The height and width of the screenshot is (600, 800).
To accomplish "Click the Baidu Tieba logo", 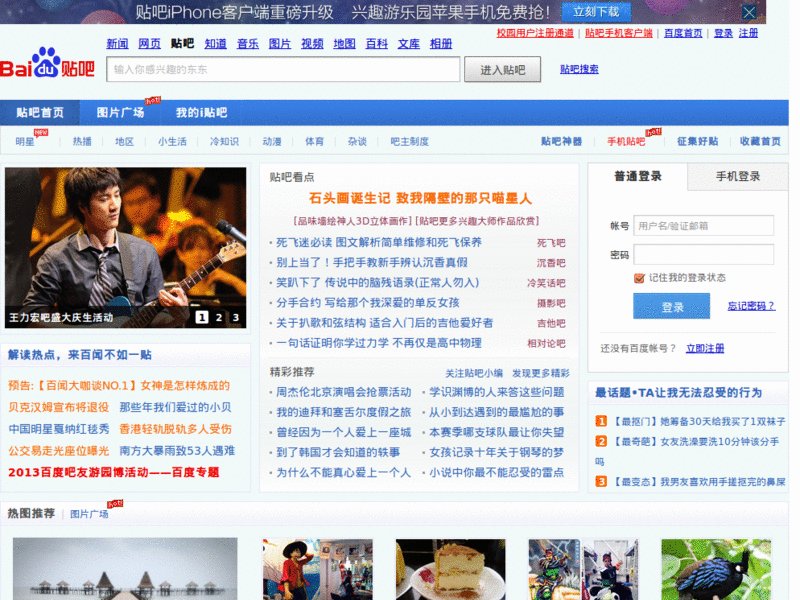I will click(47, 63).
